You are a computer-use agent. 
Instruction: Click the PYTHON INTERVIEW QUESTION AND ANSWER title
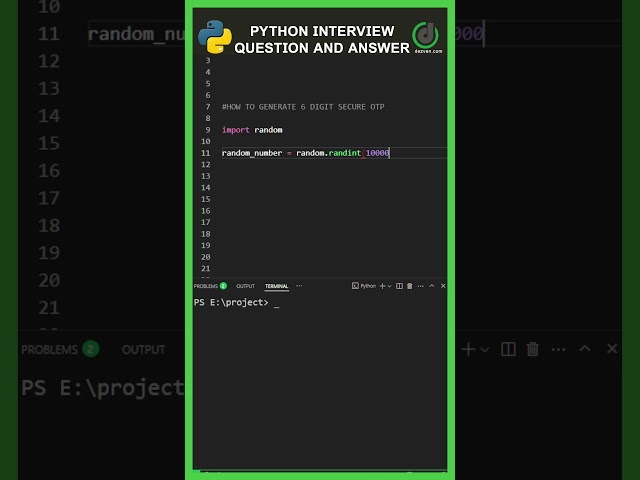(x=322, y=40)
